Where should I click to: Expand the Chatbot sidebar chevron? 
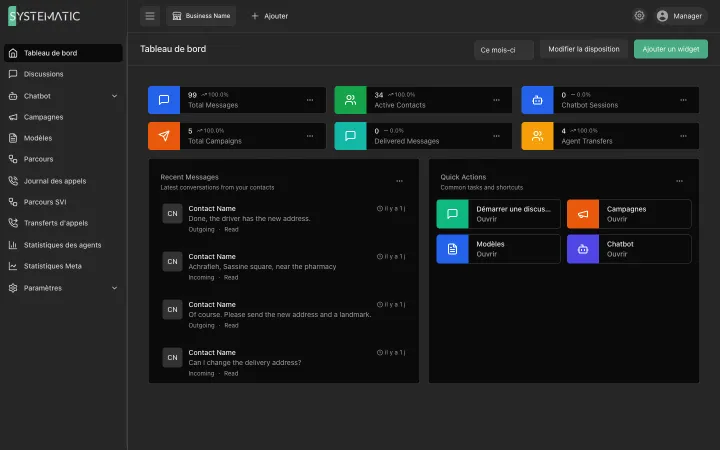(114, 96)
